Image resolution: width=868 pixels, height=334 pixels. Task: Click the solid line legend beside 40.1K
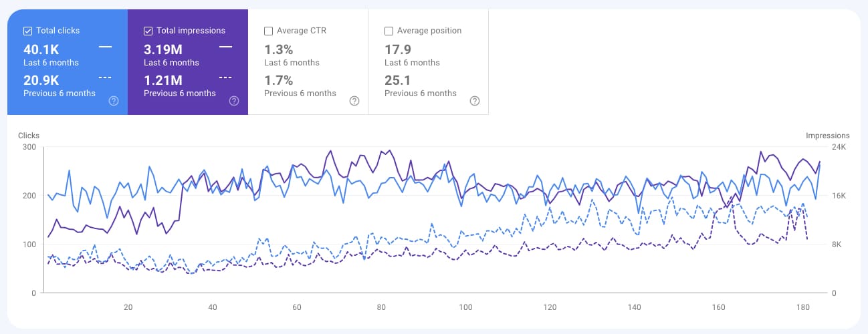pos(105,47)
